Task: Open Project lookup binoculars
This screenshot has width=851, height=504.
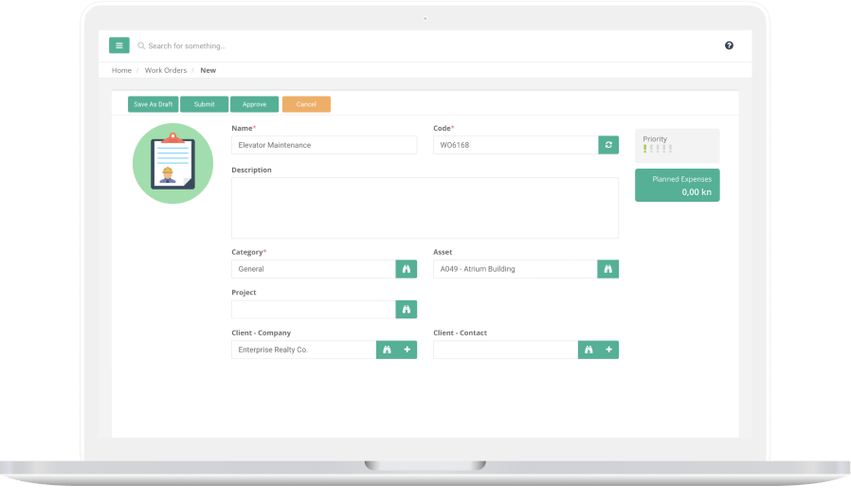Action: 407,310
